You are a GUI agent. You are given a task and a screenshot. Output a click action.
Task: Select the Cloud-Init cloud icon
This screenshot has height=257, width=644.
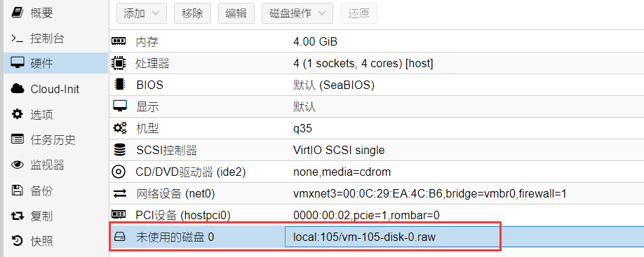(x=18, y=89)
